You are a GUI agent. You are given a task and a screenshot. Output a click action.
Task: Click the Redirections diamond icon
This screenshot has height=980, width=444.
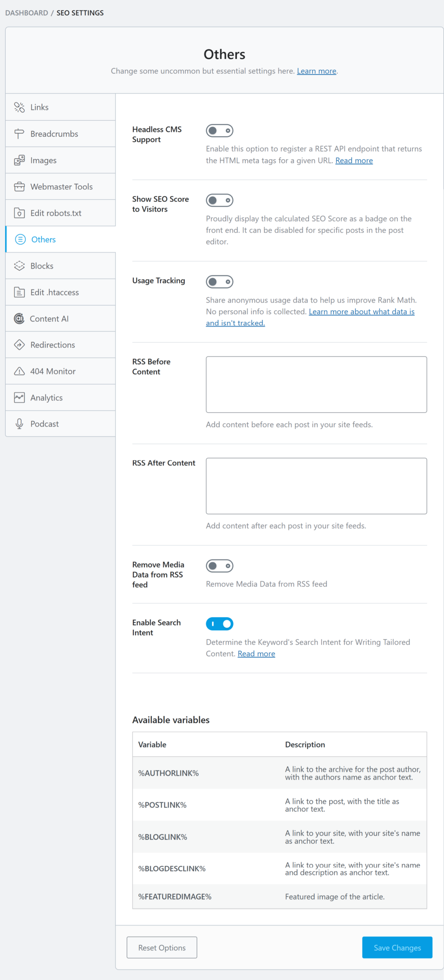19,345
